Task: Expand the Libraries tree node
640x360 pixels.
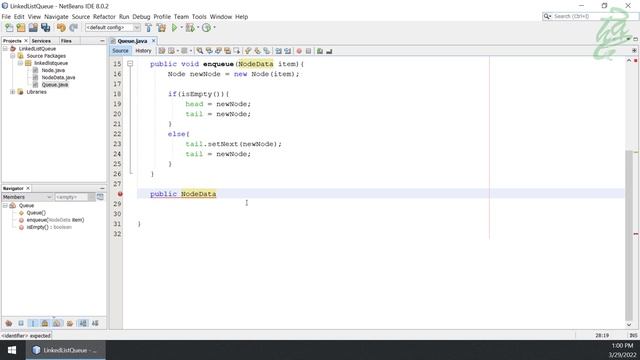Action: pyautogui.click(x=13, y=92)
